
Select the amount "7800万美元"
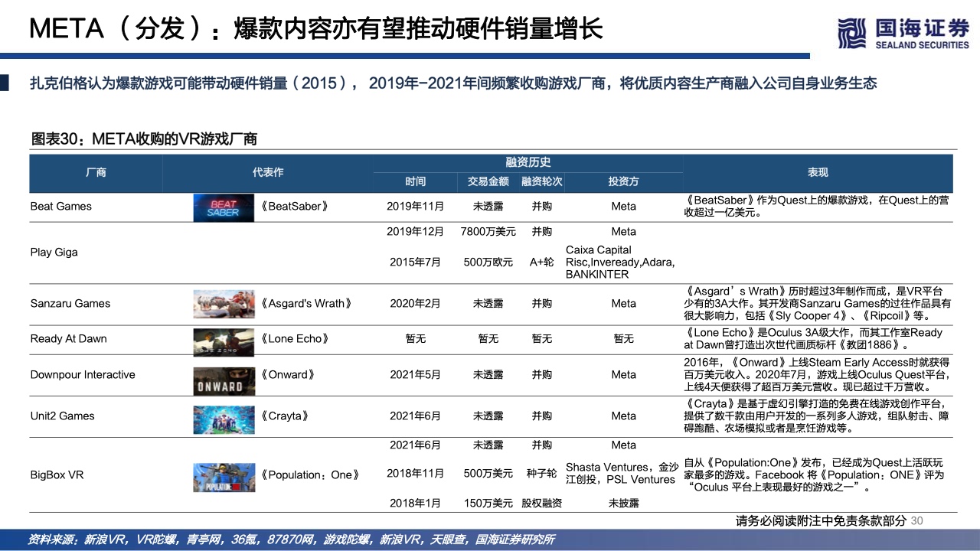pos(488,232)
